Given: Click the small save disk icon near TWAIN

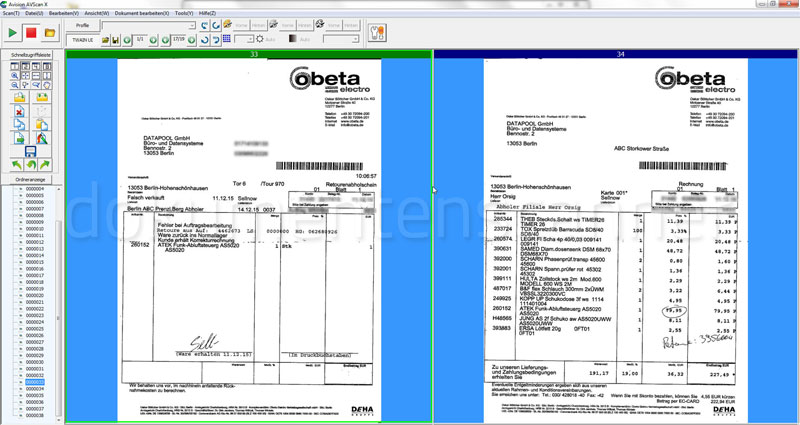Looking at the screenshot, I should (x=116, y=39).
